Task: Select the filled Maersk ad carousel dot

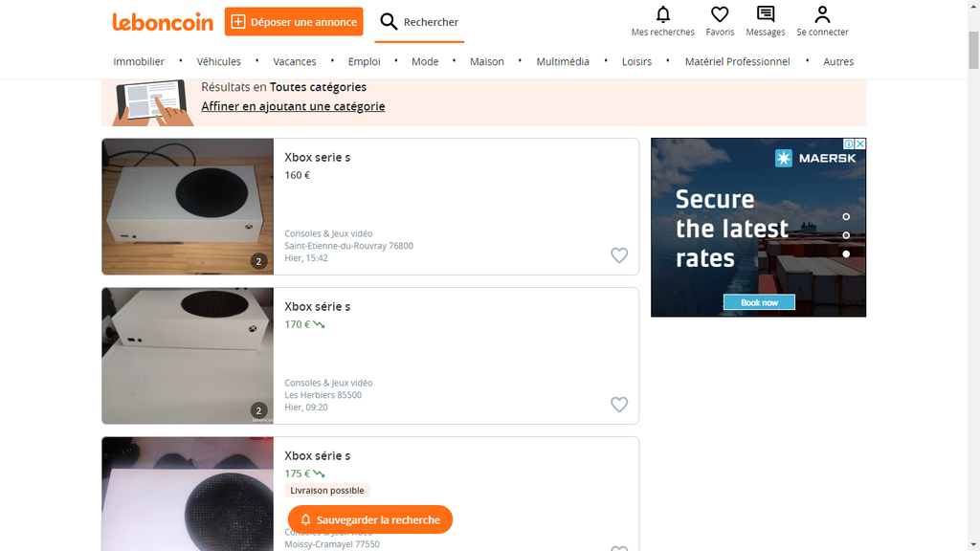Action: point(846,253)
